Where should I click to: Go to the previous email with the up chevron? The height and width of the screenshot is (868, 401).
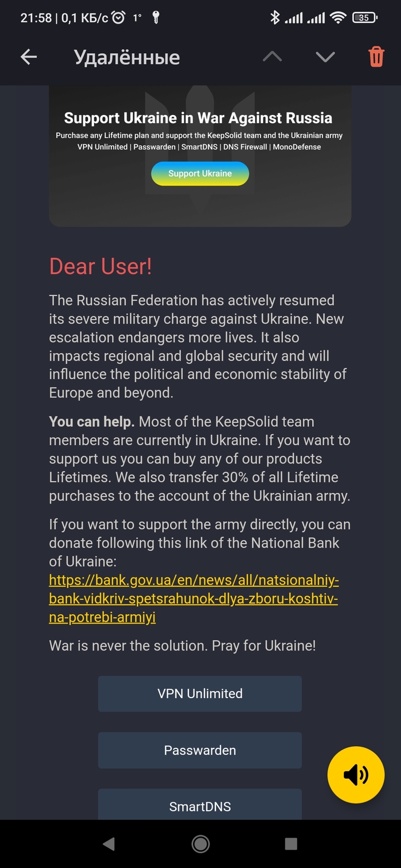(272, 57)
